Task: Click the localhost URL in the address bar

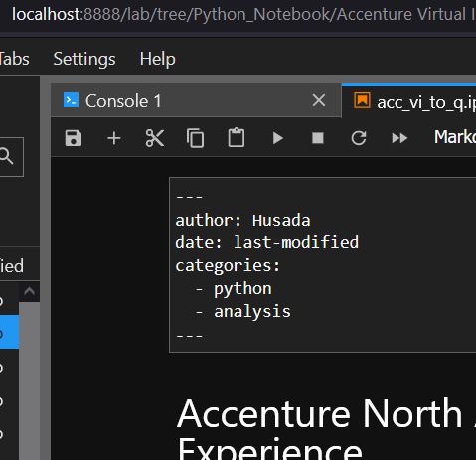Action: tap(243, 14)
